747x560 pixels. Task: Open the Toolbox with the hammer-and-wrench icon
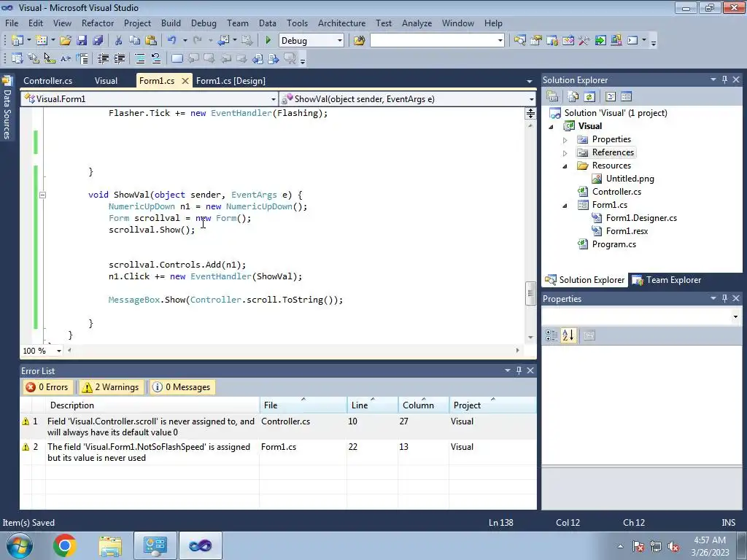click(x=584, y=41)
